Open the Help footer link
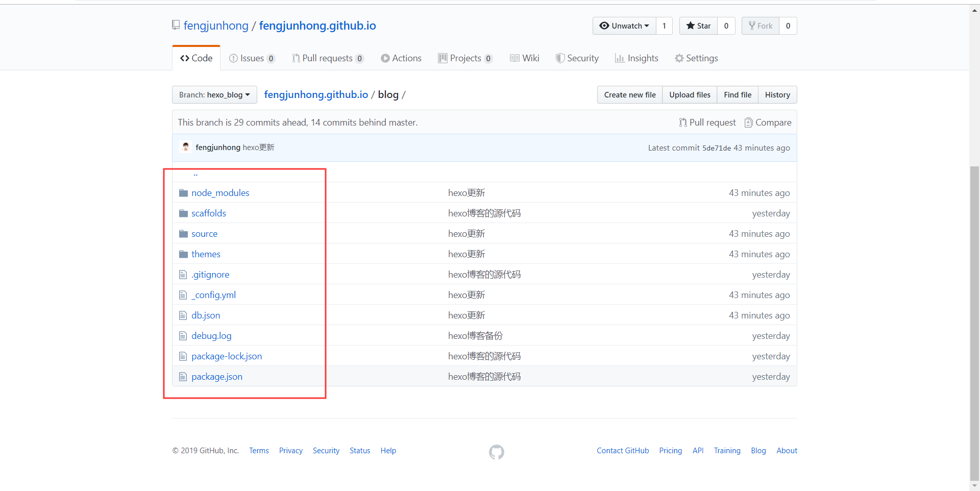The height and width of the screenshot is (491, 980). pos(388,451)
